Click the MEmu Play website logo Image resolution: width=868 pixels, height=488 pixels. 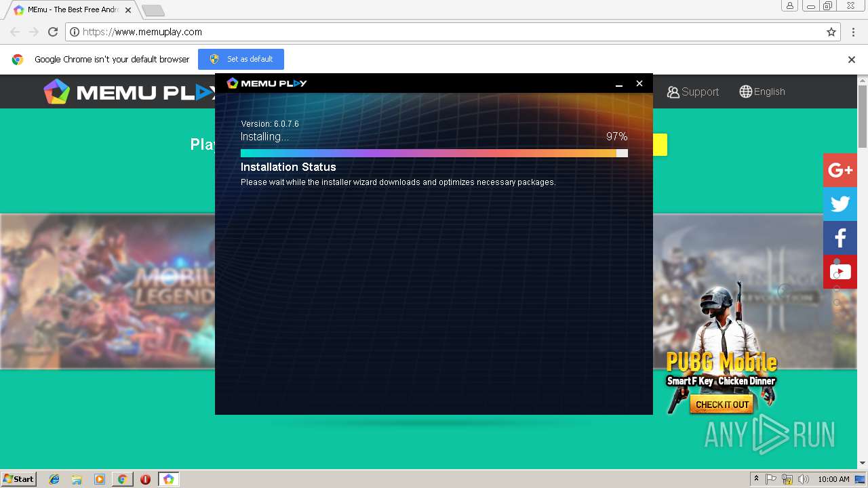point(129,91)
